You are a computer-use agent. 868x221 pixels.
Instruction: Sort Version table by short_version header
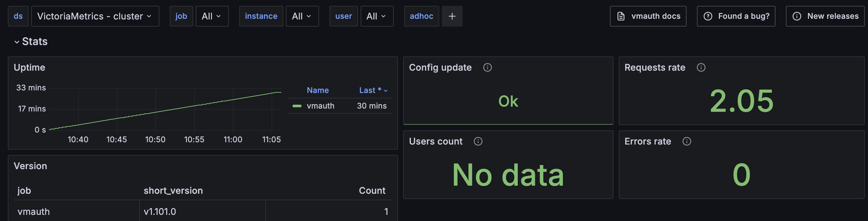tap(173, 191)
